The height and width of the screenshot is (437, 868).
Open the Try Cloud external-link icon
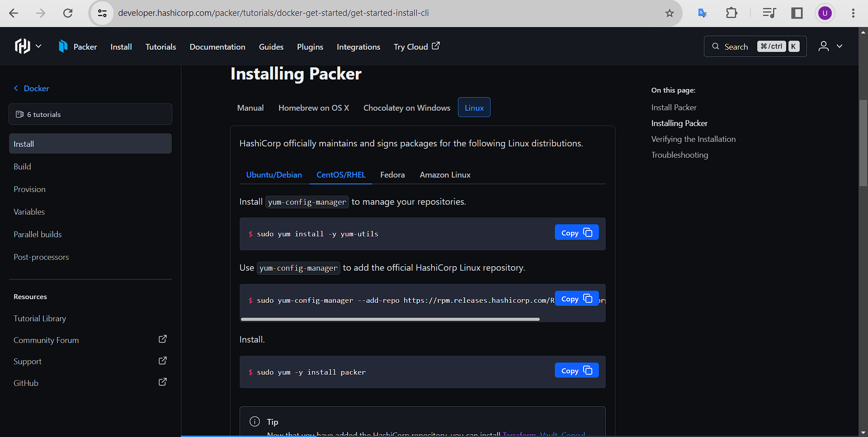pyautogui.click(x=435, y=46)
